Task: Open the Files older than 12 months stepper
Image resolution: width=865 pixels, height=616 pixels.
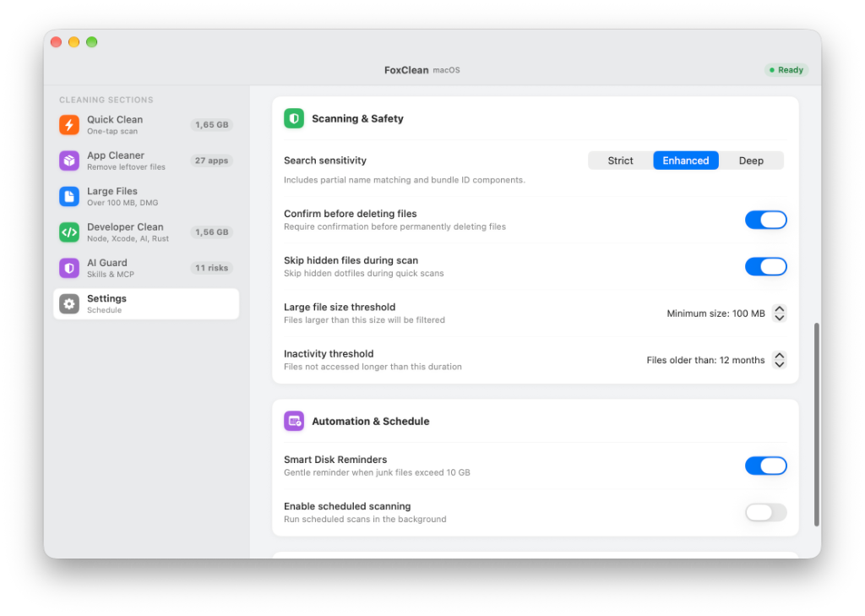Action: [x=780, y=361]
